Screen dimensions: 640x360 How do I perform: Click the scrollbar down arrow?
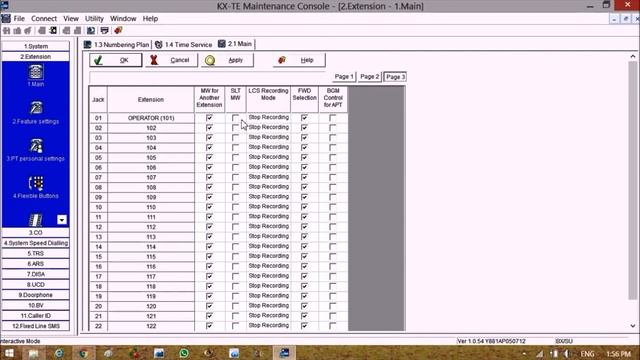pyautogui.click(x=633, y=326)
